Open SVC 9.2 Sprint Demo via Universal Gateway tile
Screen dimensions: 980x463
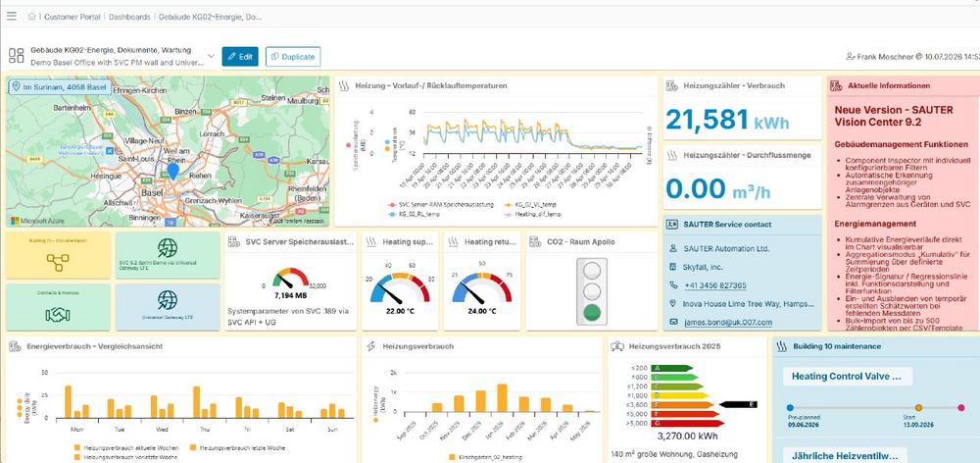click(x=168, y=255)
